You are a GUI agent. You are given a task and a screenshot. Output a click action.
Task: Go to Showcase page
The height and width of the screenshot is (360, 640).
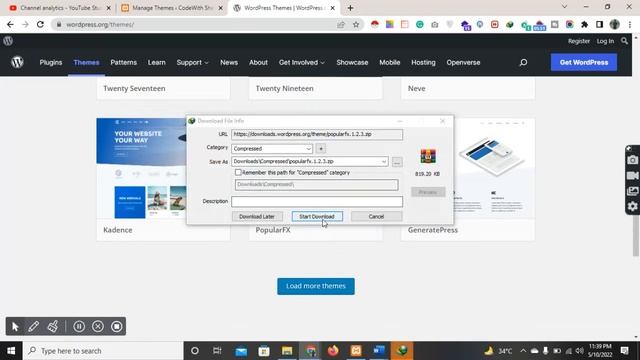(x=352, y=62)
